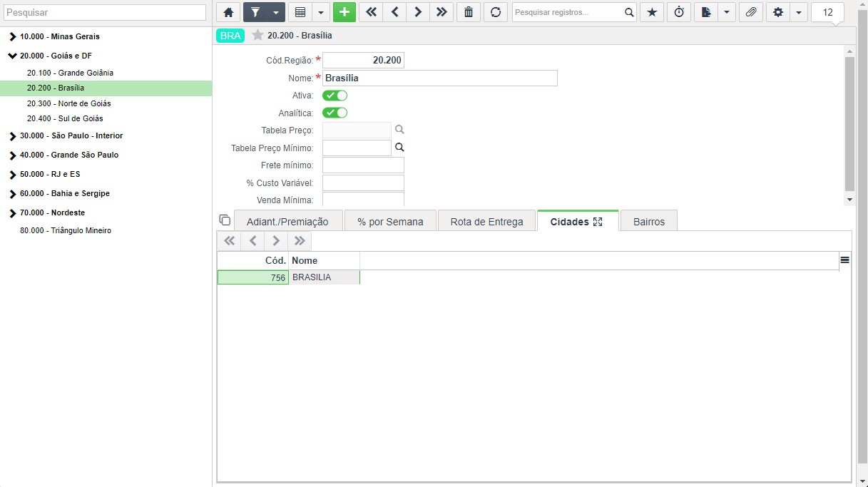Sort by the Nome column header
The image size is (868, 487).
pos(325,260)
